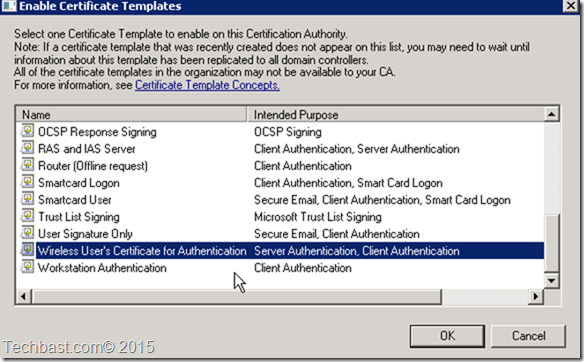Viewport: 584px width, 362px height.
Task: Click the Smartcard Logon certificate icon
Action: (x=28, y=182)
